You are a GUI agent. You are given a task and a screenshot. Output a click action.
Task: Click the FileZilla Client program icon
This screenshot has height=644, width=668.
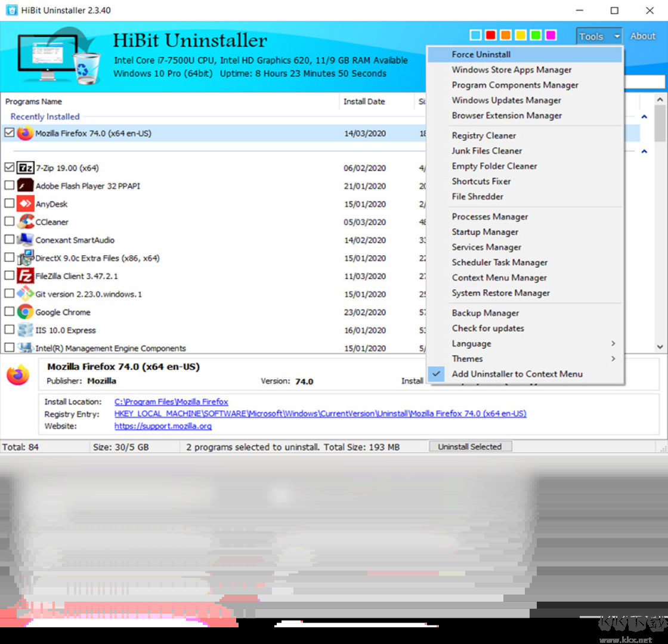click(x=24, y=275)
